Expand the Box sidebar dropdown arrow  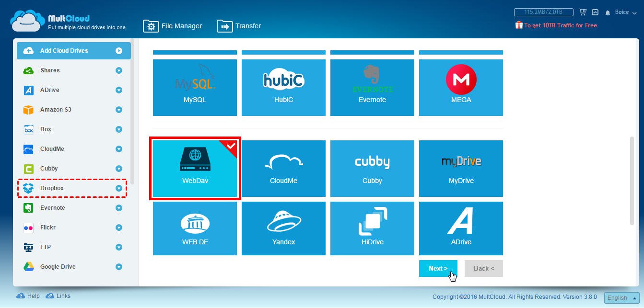coord(119,129)
